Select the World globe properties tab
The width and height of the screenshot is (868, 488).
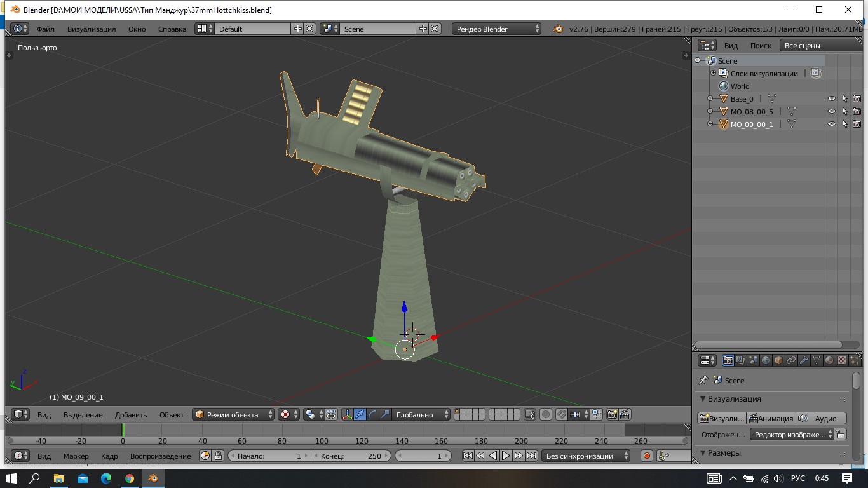[766, 360]
